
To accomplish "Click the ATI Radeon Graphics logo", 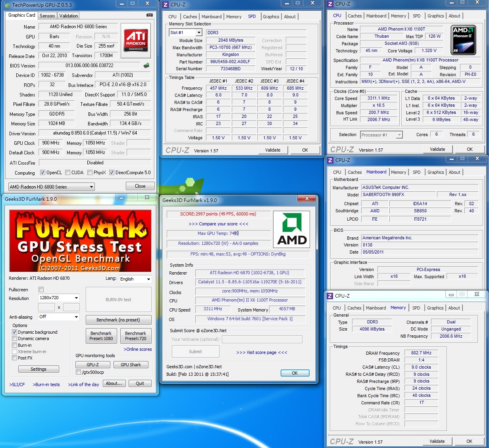I will tap(136, 40).
